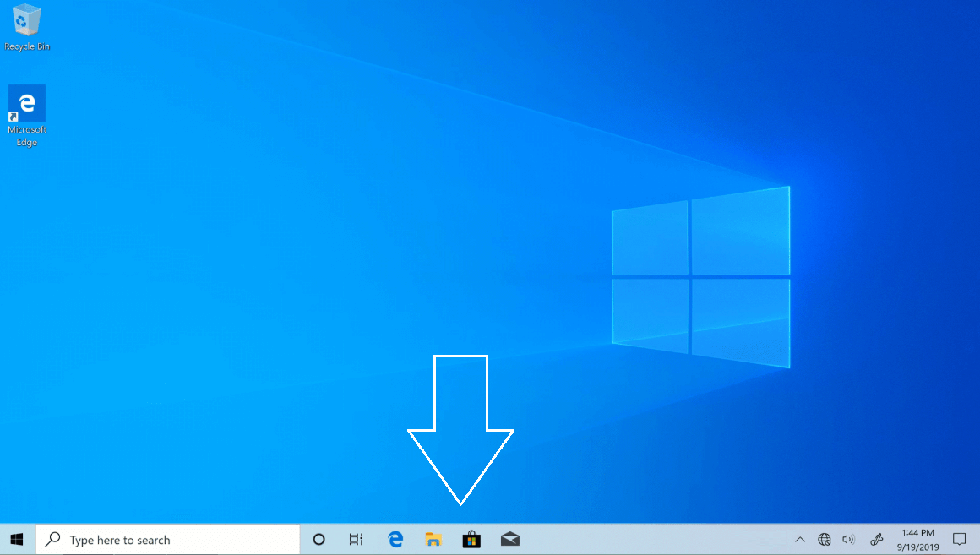Open Microsoft Store from the taskbar
The width and height of the screenshot is (980, 555).
coord(471,540)
